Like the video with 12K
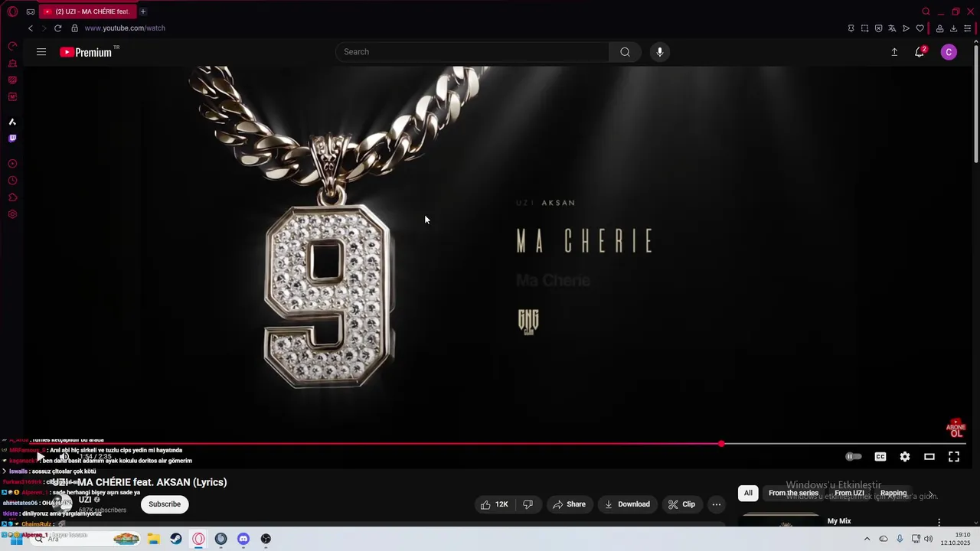This screenshot has height=551, width=980. [x=494, y=504]
